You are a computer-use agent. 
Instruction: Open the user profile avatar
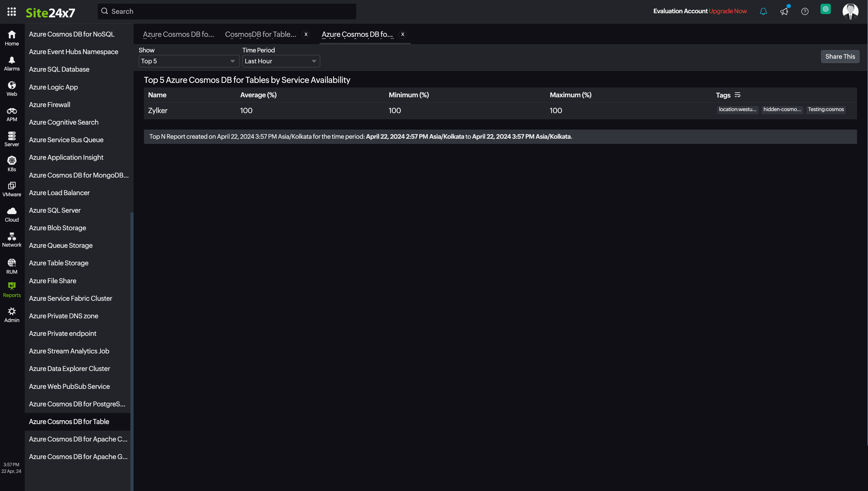850,12
